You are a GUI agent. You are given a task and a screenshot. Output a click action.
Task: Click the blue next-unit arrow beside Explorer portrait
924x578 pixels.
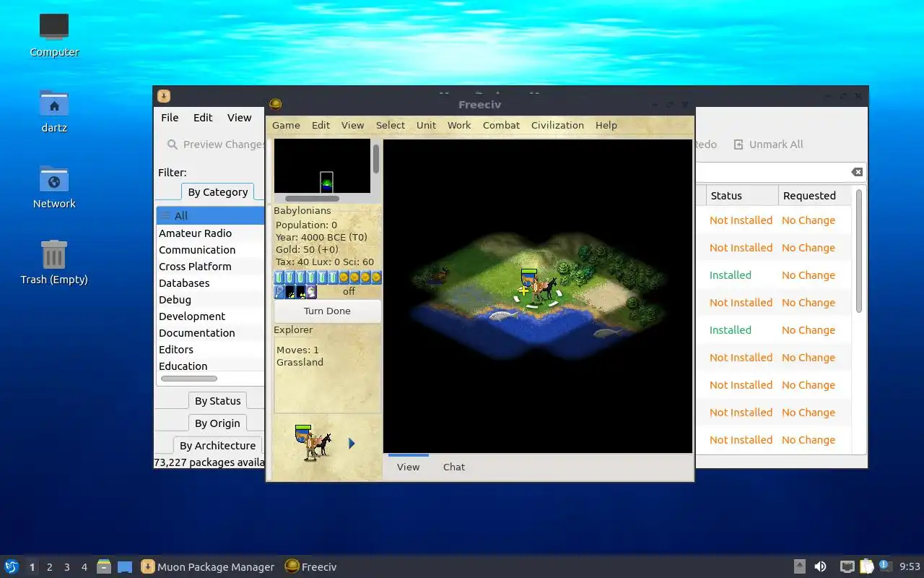(x=352, y=444)
